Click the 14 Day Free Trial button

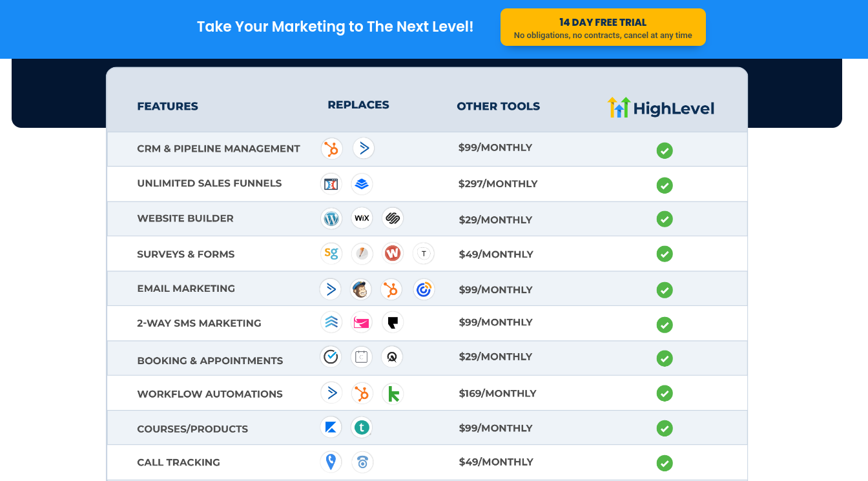[x=603, y=27]
